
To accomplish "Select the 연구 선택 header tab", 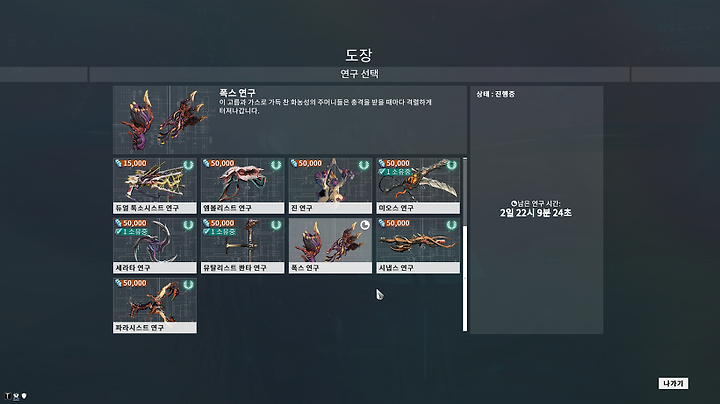I will 360,74.
